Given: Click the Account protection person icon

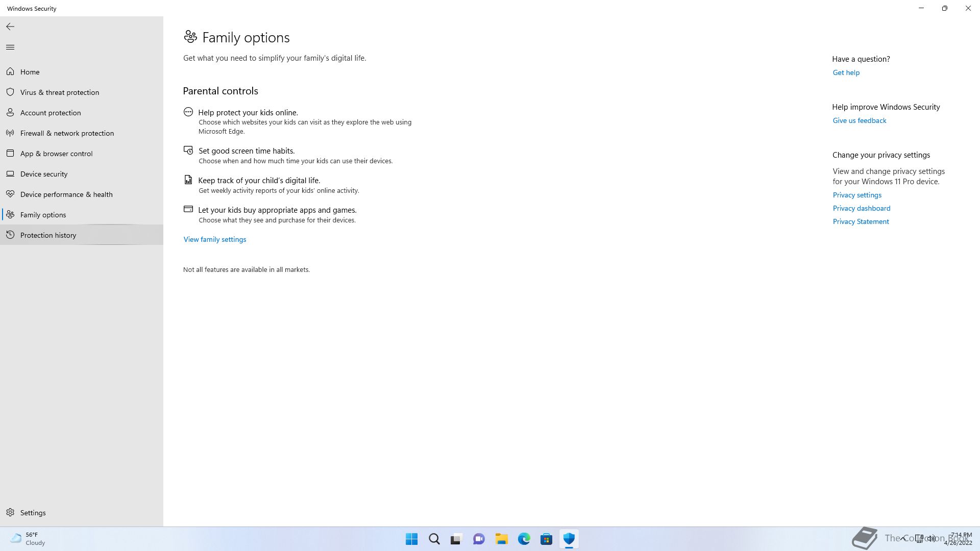Looking at the screenshot, I should [10, 113].
